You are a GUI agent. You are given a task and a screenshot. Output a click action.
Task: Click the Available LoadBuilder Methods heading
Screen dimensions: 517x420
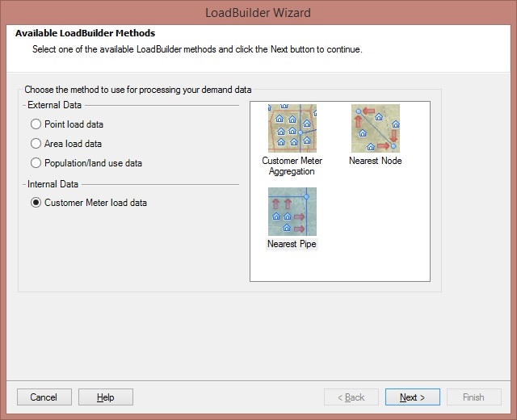[x=85, y=33]
